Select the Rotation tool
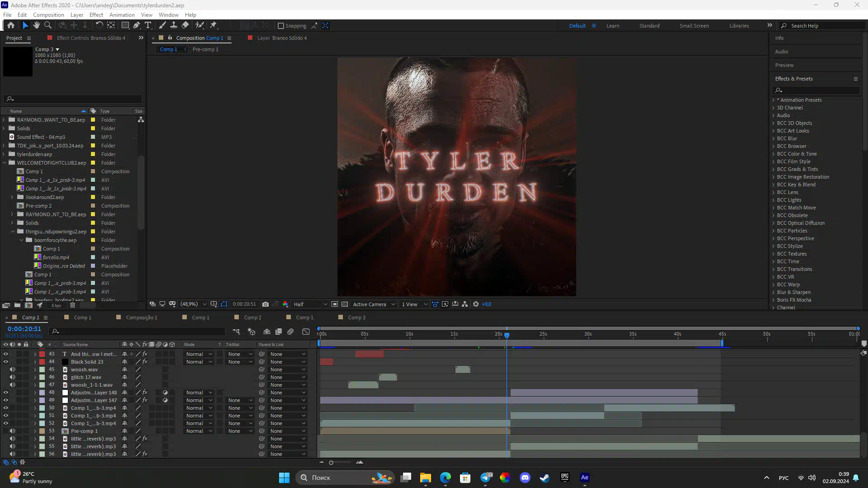 click(x=99, y=25)
